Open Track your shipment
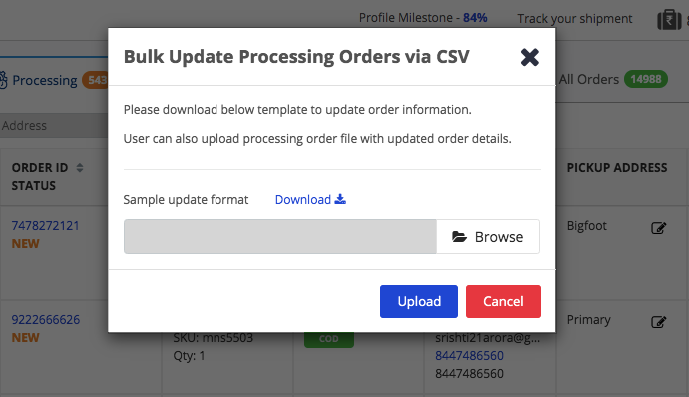The image size is (689, 397). coord(575,18)
